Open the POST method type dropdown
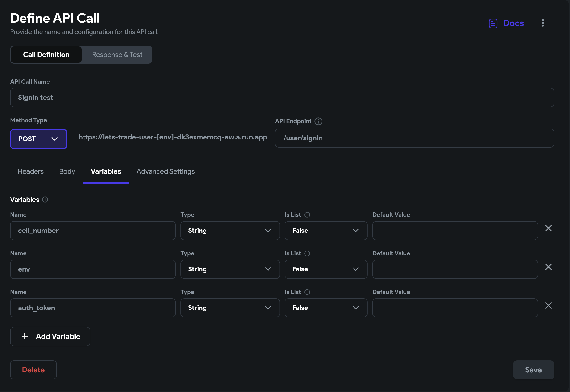 click(38, 139)
